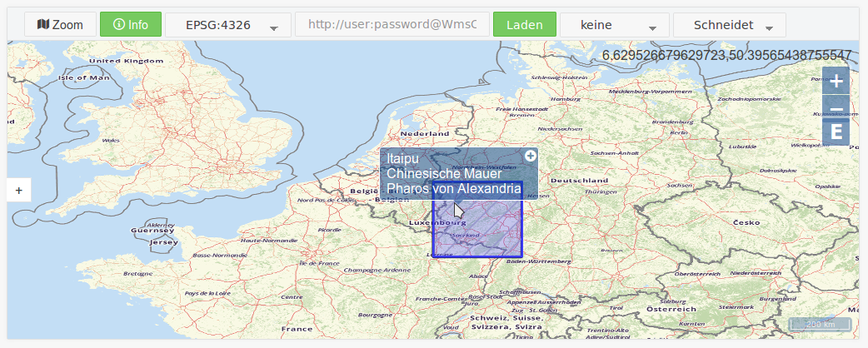Screen dimensions: 868x348
Task: Click the 'Baden-Württemberg' map label
Action: click(539, 261)
